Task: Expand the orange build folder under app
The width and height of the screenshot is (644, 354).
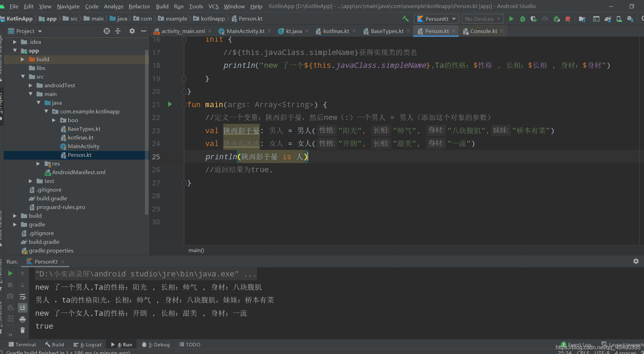Action: click(x=23, y=59)
